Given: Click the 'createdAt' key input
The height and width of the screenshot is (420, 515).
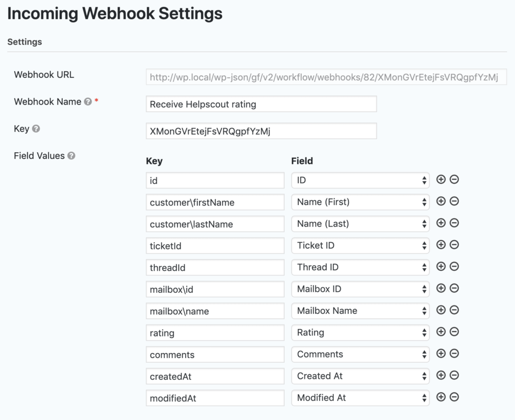Looking at the screenshot, I should tap(215, 376).
